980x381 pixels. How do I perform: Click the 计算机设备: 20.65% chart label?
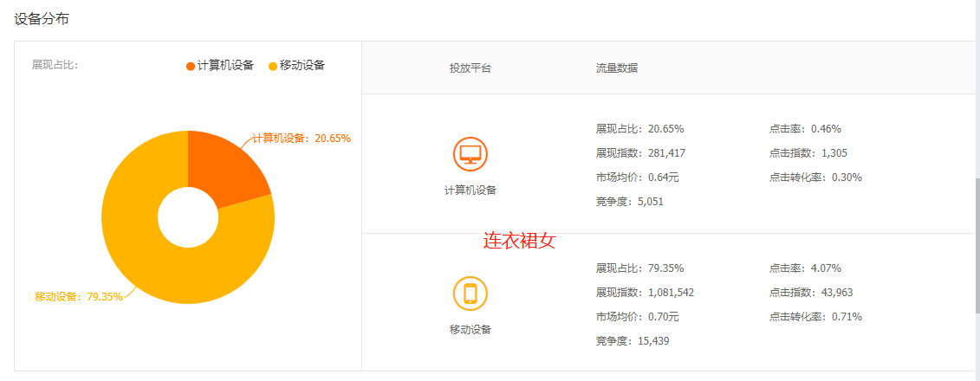point(302,139)
